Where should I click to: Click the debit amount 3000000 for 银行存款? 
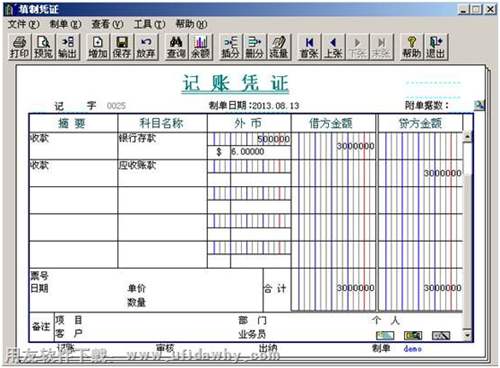point(355,146)
